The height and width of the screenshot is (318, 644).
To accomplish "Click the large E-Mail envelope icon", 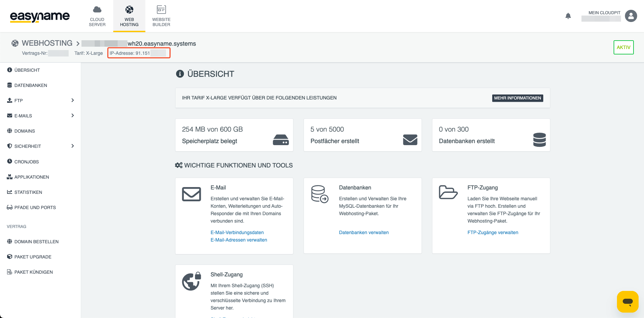I will point(192,194).
